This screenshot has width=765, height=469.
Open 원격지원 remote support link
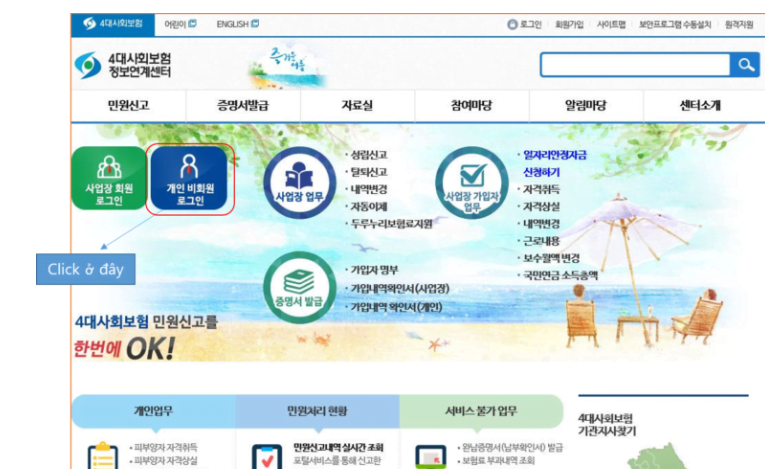tap(739, 24)
